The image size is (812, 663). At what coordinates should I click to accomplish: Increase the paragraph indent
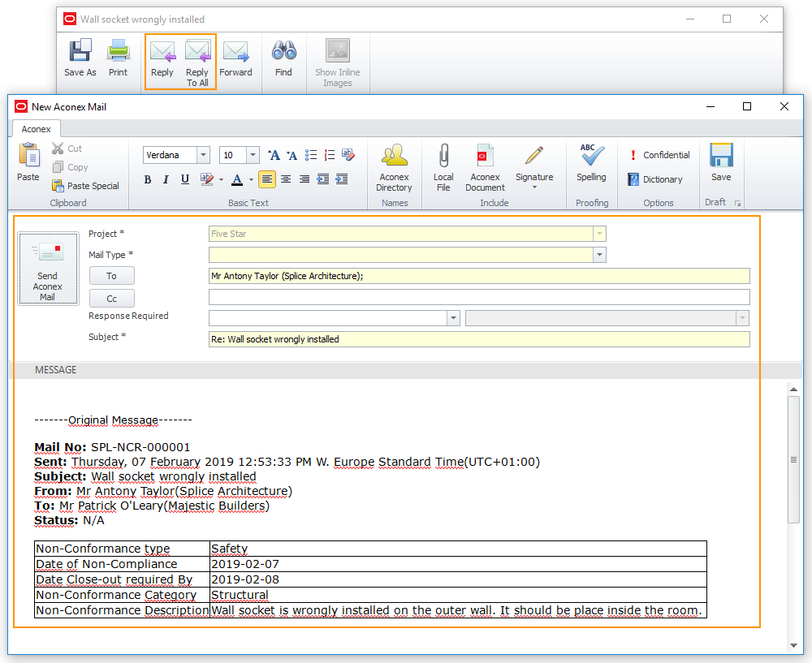(342, 179)
